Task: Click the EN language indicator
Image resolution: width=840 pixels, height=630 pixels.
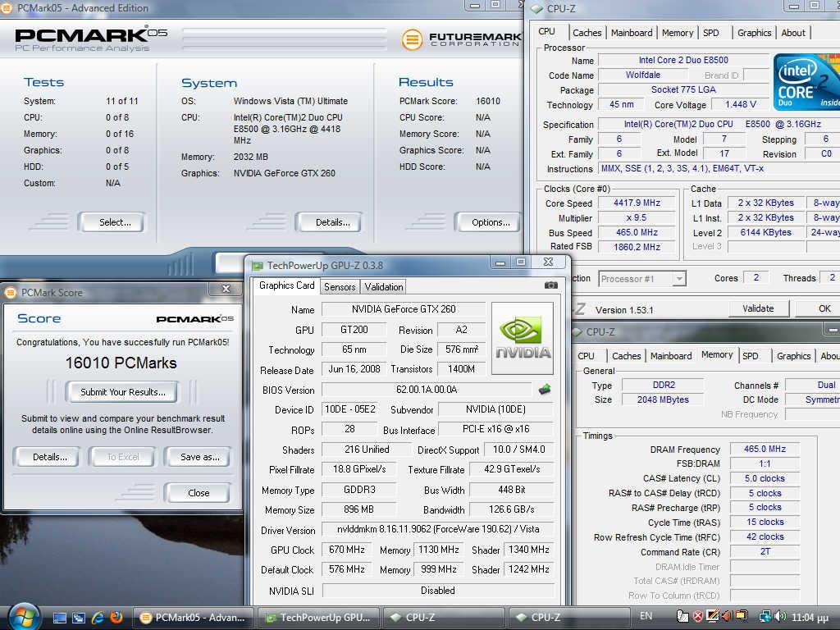Action: (646, 616)
